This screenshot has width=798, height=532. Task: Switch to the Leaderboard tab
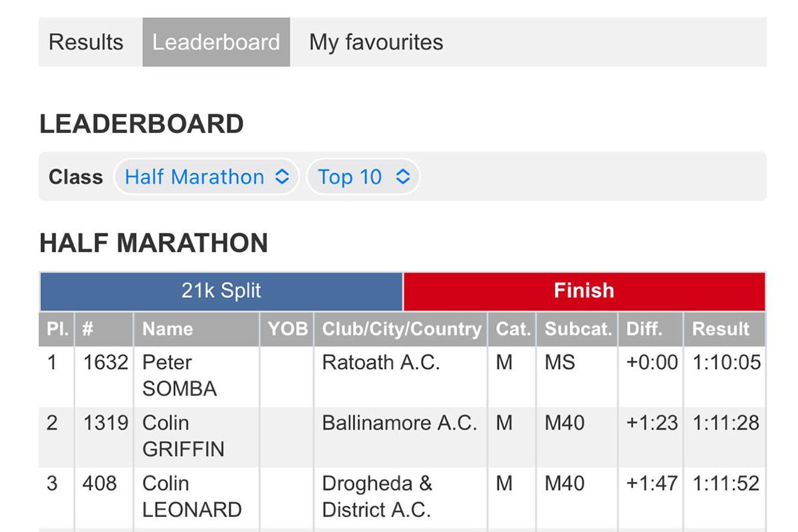coord(216,42)
